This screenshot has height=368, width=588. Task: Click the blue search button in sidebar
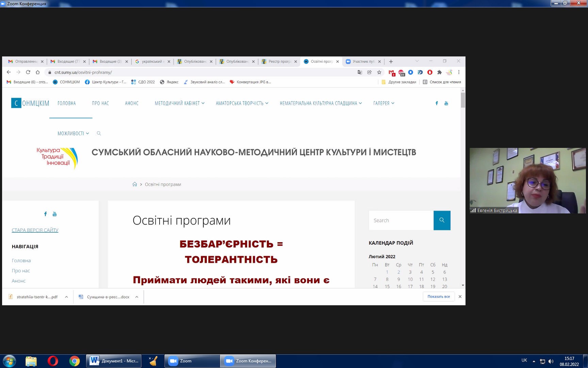click(x=442, y=220)
